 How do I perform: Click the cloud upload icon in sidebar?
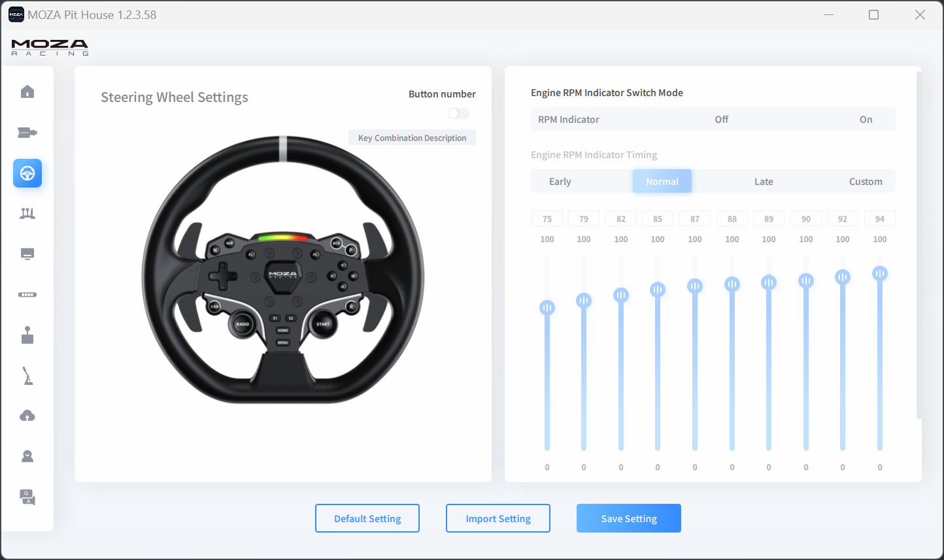coord(27,416)
